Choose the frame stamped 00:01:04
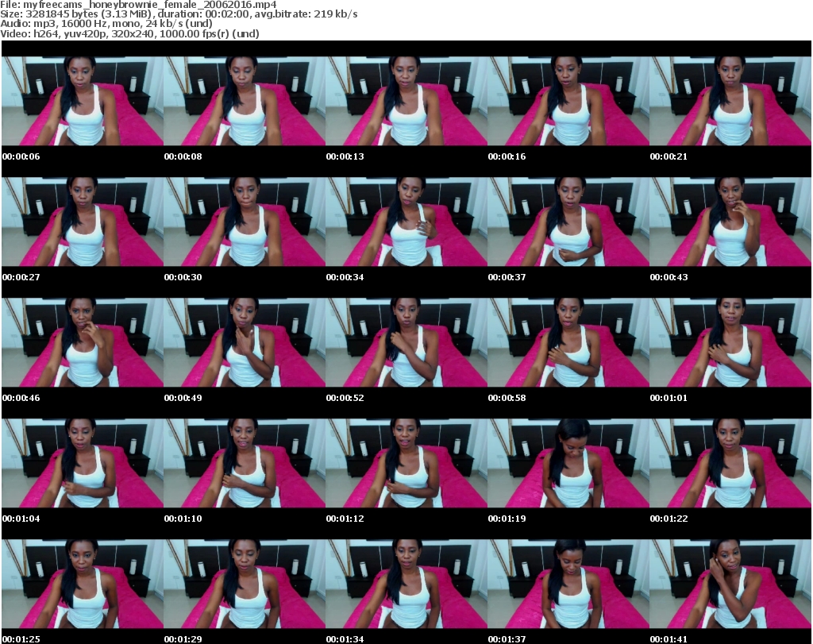 [83, 463]
